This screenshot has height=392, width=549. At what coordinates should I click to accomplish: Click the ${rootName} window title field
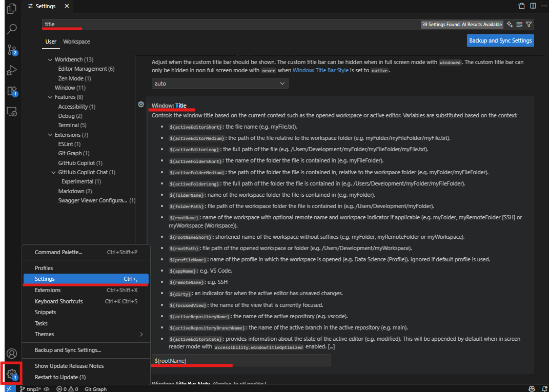point(241,361)
